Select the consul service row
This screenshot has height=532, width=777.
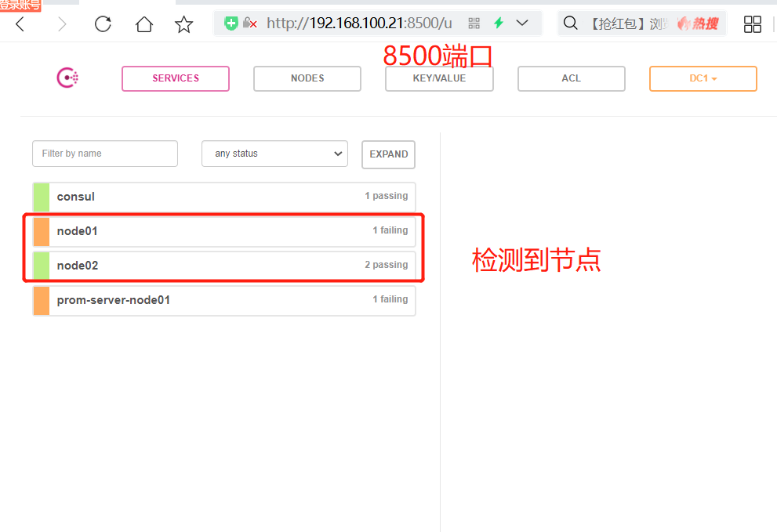[224, 197]
